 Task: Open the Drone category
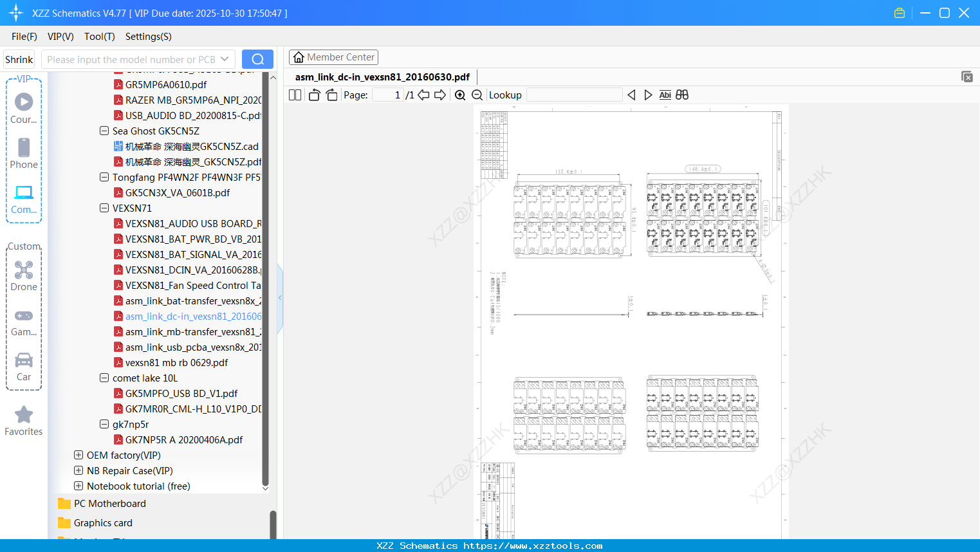[24, 275]
